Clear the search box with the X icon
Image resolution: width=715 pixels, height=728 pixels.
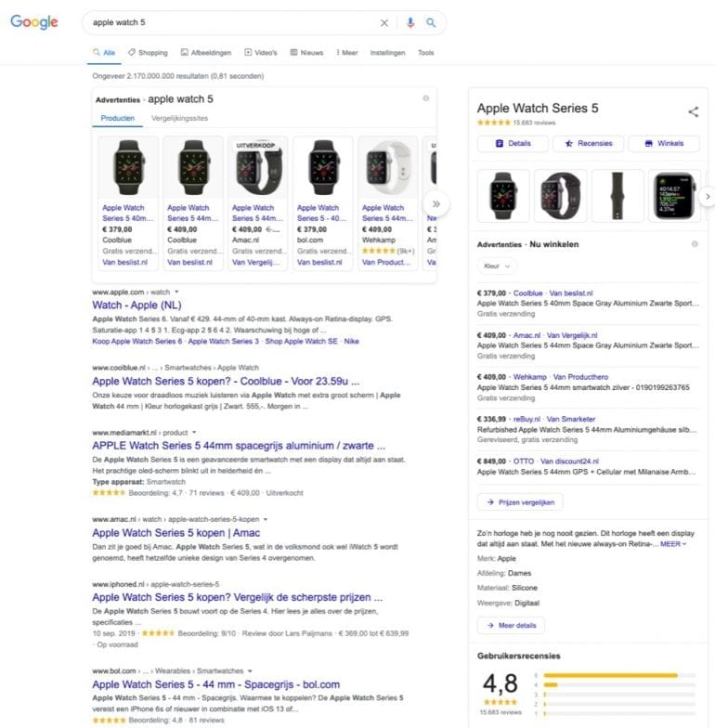(x=384, y=22)
